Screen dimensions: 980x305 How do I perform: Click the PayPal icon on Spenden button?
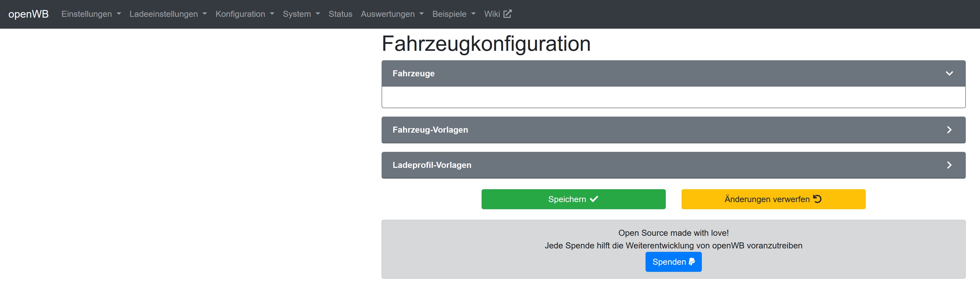pos(692,262)
